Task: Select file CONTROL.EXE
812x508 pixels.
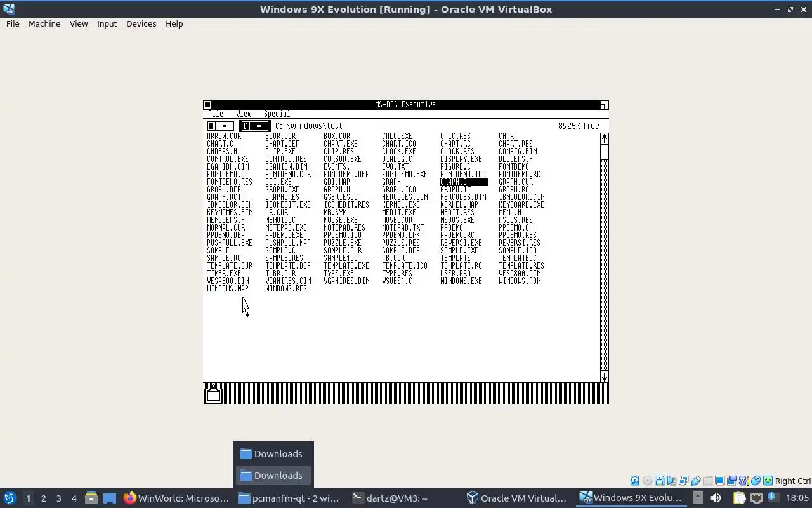Action: point(227,159)
